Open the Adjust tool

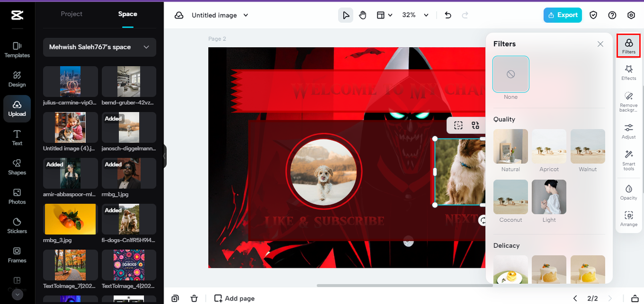(x=628, y=131)
